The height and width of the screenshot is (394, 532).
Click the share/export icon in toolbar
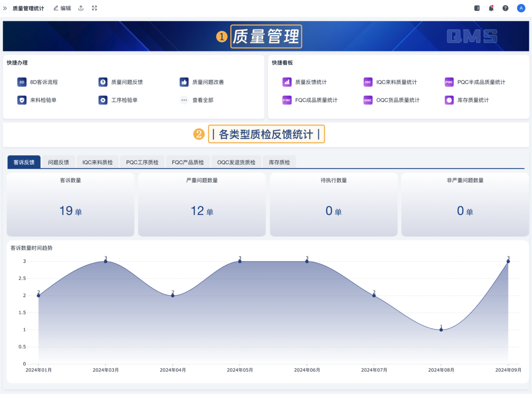[81, 8]
